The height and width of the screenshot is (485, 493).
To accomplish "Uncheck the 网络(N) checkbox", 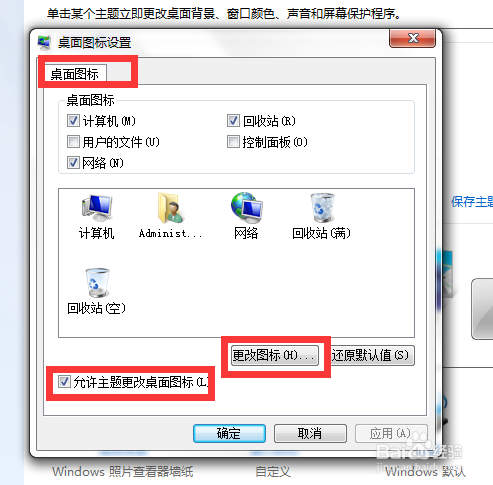I will point(73,163).
